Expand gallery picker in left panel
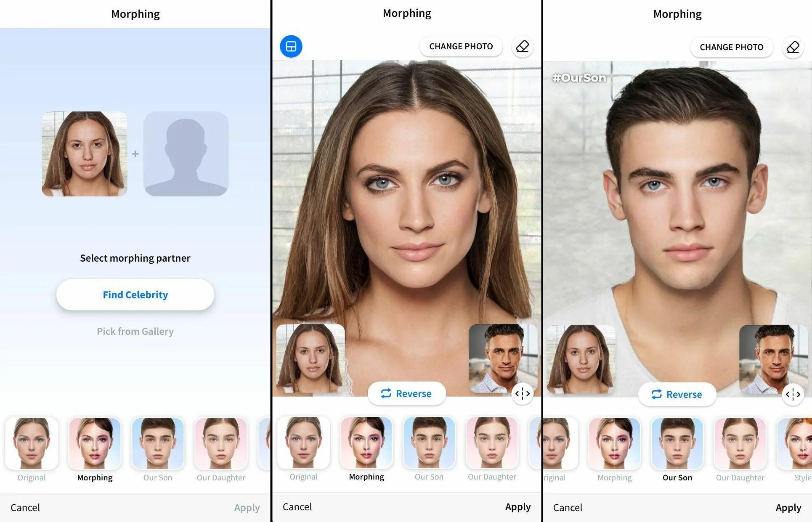Screen dimensions: 812x522 click(x=135, y=331)
